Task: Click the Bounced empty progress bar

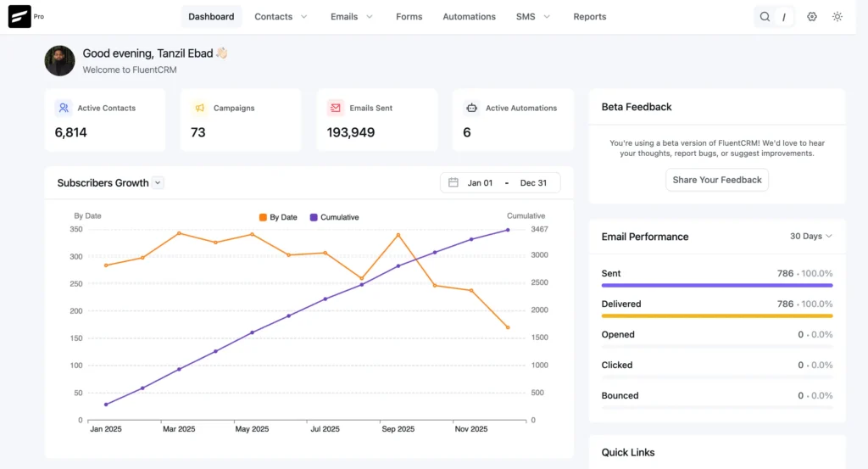Action: 717,408
